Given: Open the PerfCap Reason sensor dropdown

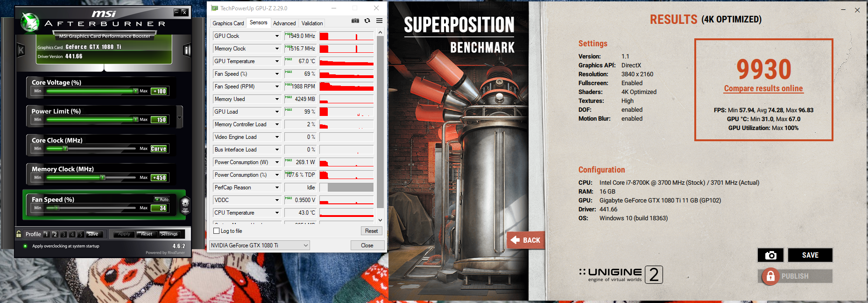Looking at the screenshot, I should pyautogui.click(x=277, y=188).
